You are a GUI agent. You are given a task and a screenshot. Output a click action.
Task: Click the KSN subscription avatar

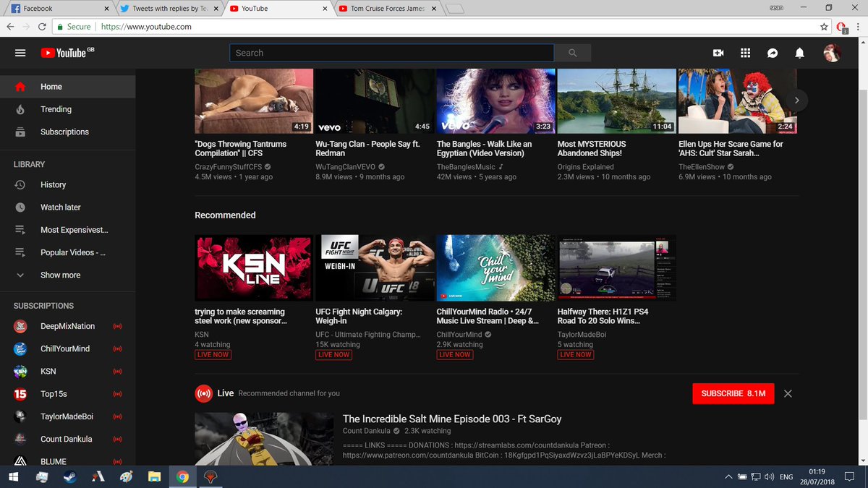click(x=21, y=372)
